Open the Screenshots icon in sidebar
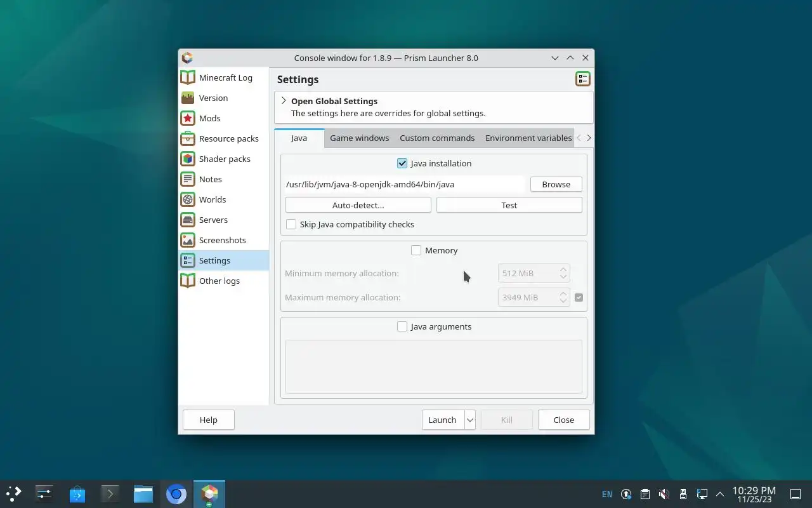 click(188, 240)
